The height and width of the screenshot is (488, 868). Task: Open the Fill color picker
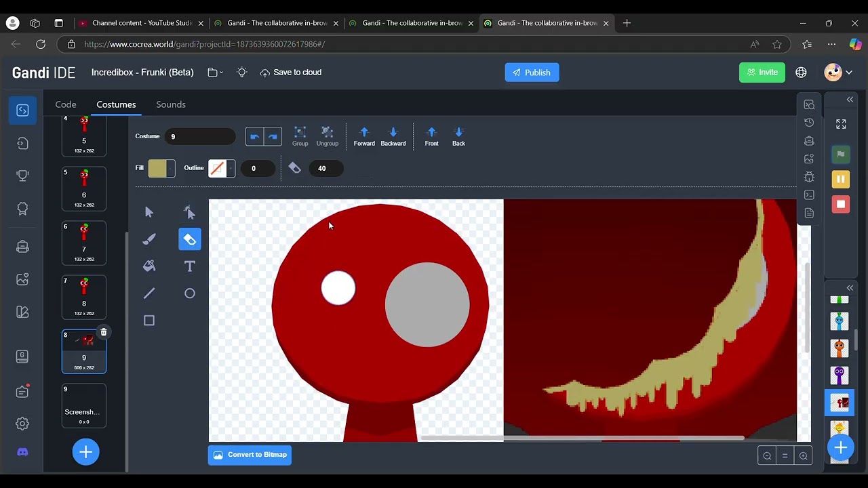click(161, 169)
